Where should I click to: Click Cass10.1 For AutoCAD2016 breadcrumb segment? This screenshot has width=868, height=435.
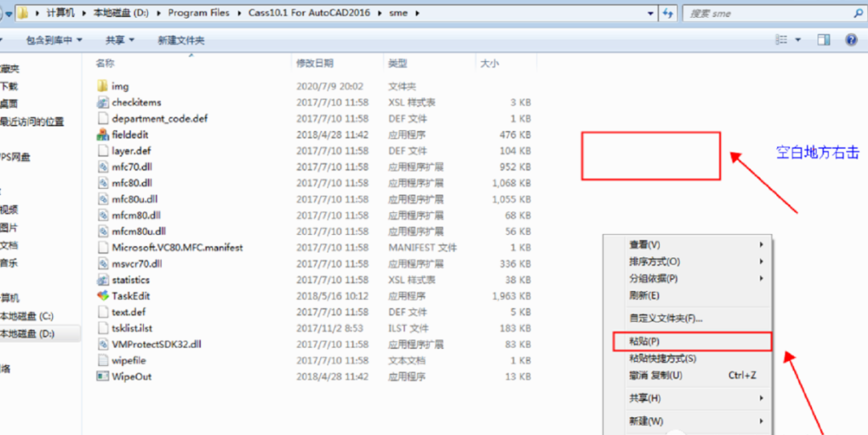(x=310, y=13)
